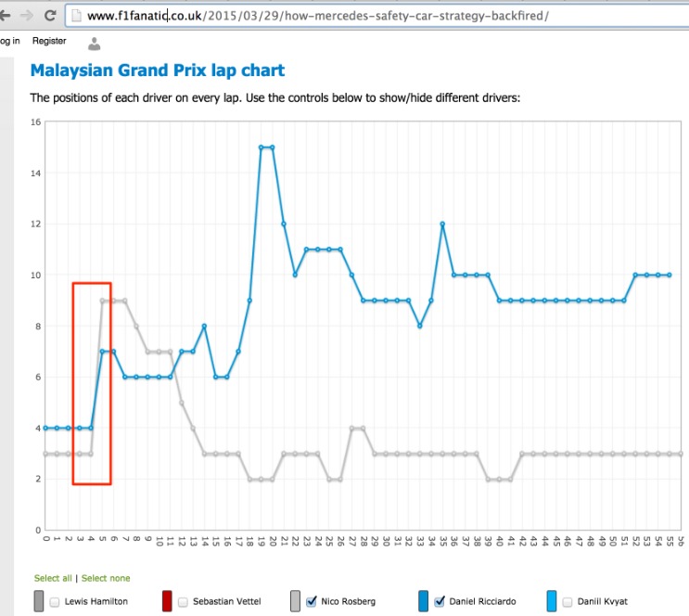Uncheck the Daniel Ricciardo checkbox

pyautogui.click(x=440, y=601)
